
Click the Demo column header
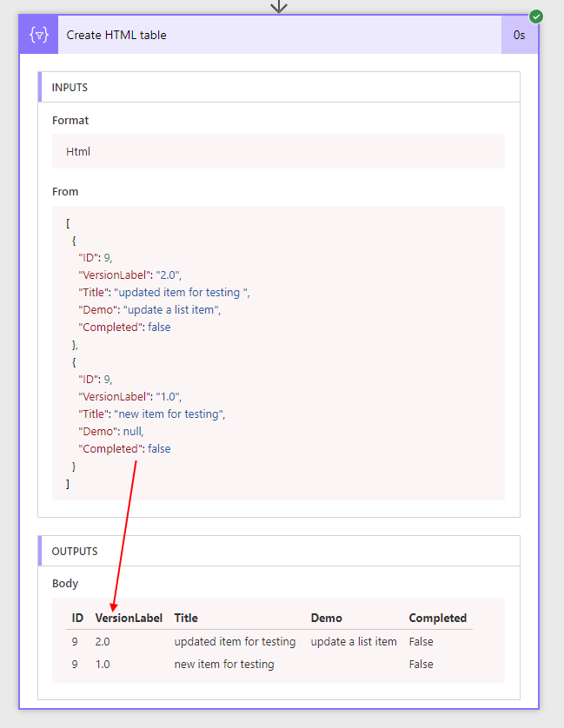327,619
